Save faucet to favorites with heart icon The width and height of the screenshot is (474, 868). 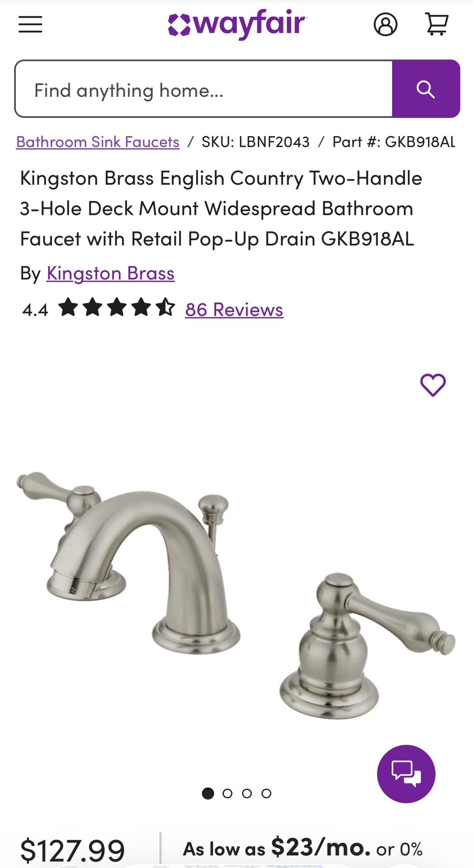(x=433, y=385)
